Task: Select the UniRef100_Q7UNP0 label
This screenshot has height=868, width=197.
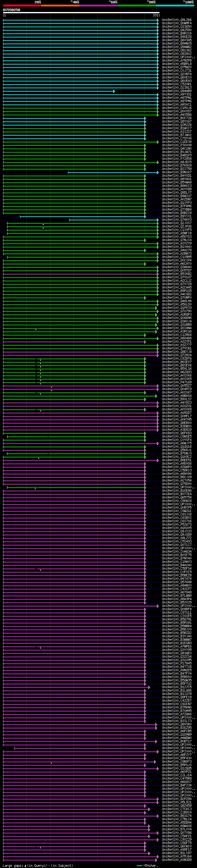Action: [177, 297]
